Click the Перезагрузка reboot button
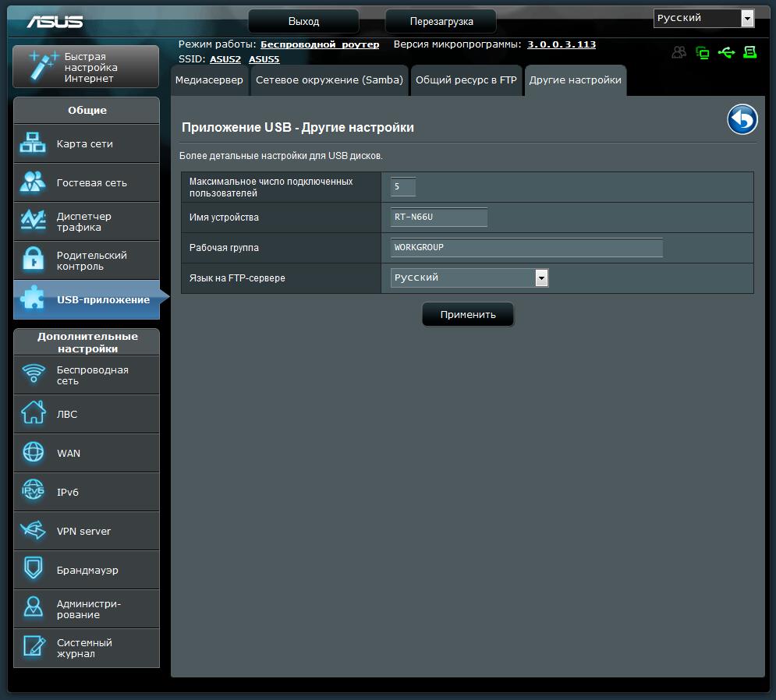This screenshot has height=700, width=776. (x=441, y=21)
